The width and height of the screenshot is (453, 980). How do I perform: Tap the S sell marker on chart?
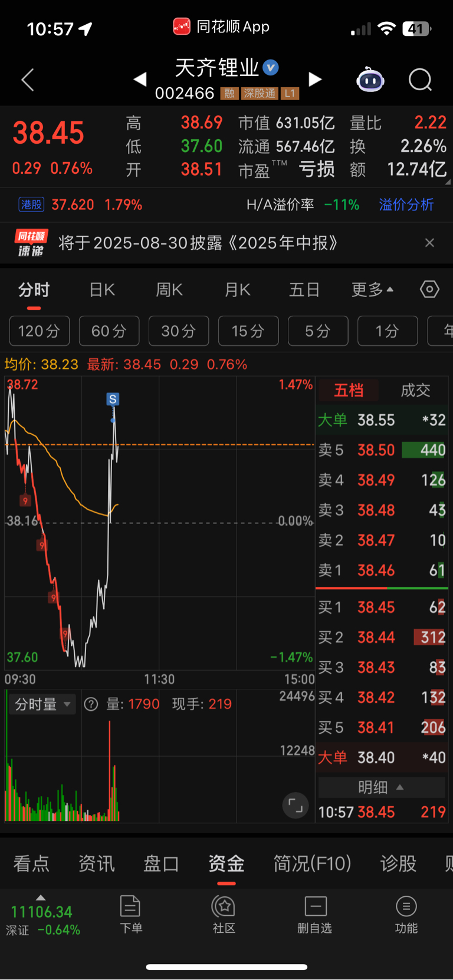click(x=113, y=399)
